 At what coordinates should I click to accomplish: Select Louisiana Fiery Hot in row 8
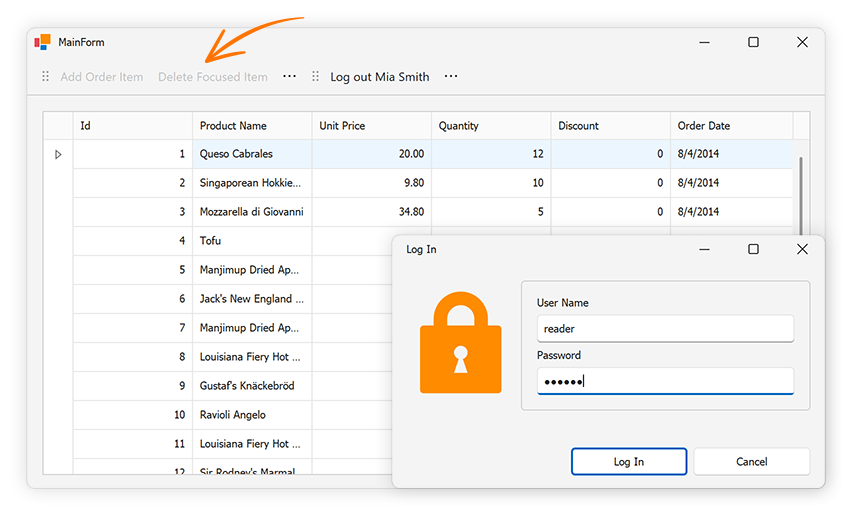[x=252, y=357]
